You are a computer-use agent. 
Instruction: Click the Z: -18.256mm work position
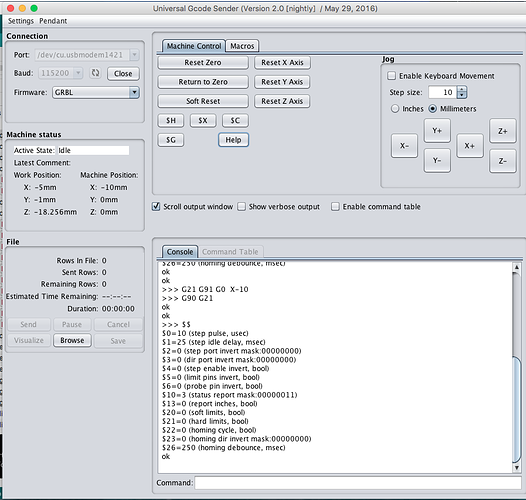tap(50, 212)
